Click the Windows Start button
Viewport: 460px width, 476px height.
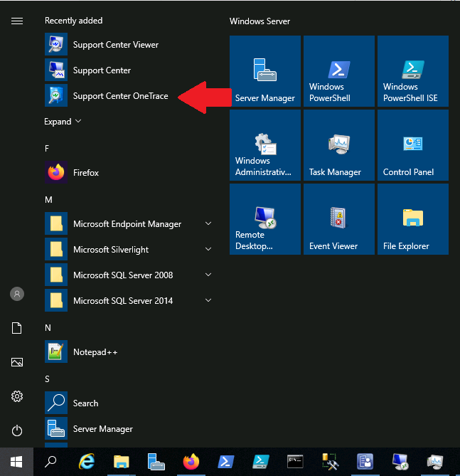click(16, 462)
